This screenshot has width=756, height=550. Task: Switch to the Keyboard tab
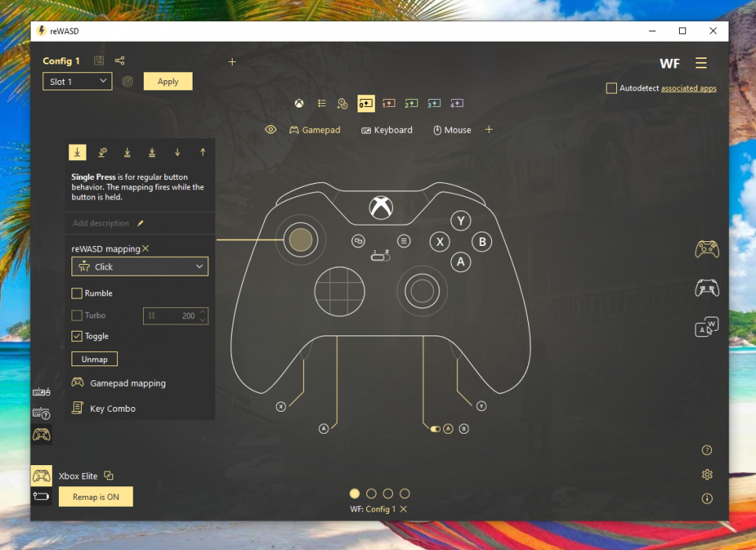387,130
